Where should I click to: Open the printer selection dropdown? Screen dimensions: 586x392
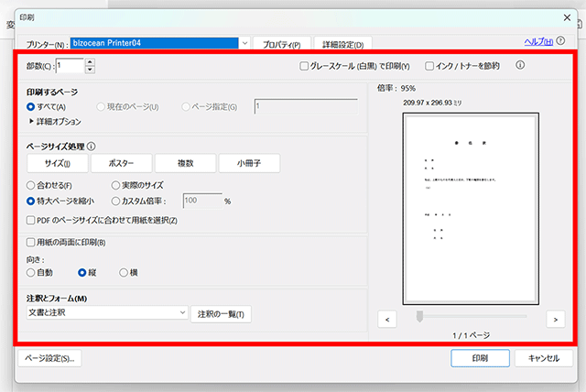pyautogui.click(x=244, y=43)
